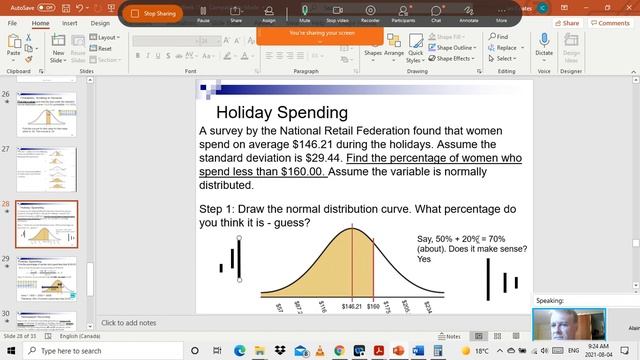The image size is (640, 360).
Task: Click the slide title 'Holiday Spending'
Action: tap(282, 112)
